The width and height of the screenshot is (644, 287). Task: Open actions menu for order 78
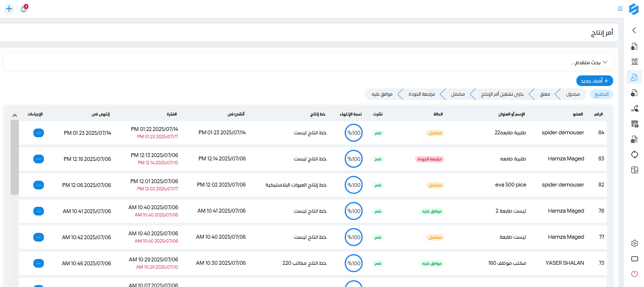39,211
